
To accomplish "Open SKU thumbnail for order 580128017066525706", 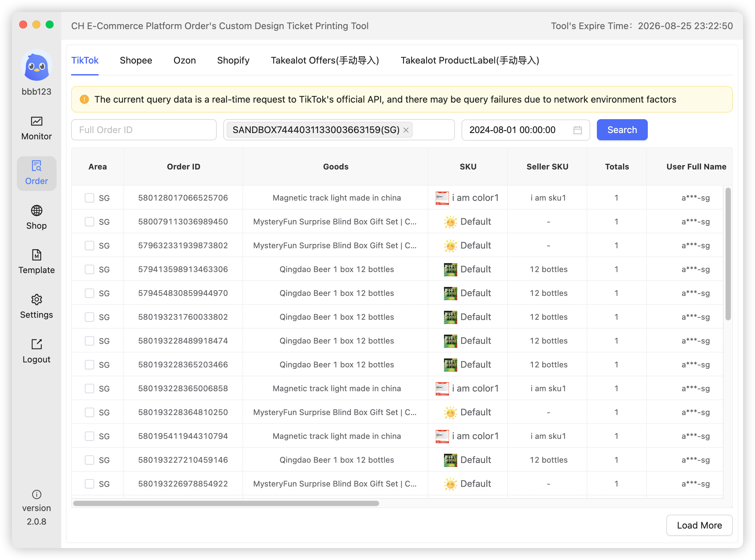I will click(443, 198).
